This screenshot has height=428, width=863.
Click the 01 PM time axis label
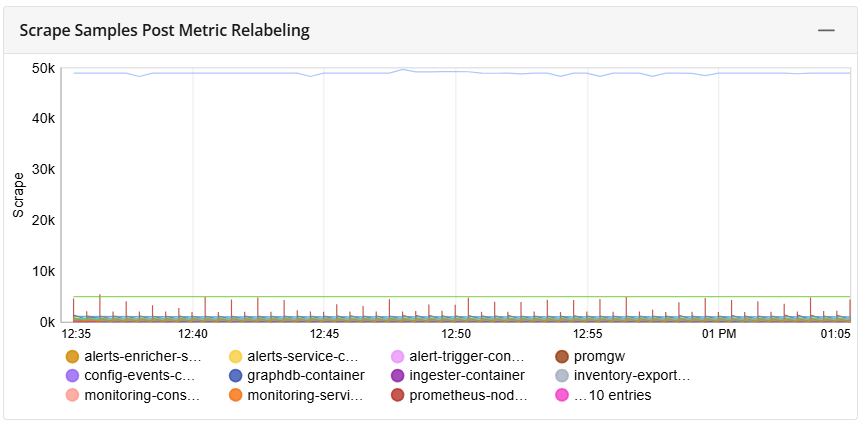click(x=719, y=334)
